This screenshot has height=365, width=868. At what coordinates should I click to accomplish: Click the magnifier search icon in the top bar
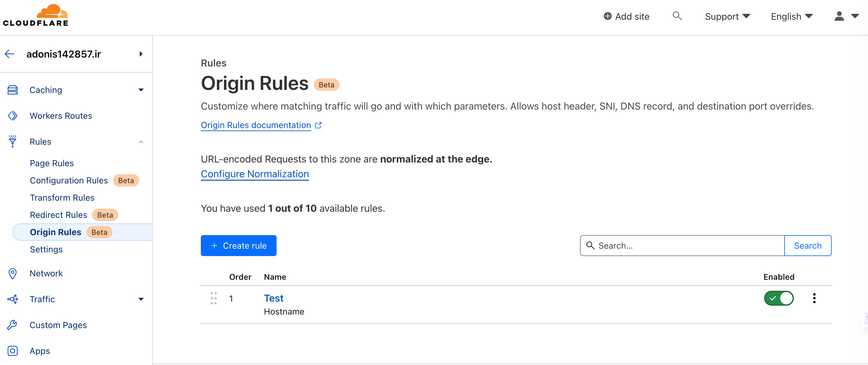[677, 16]
